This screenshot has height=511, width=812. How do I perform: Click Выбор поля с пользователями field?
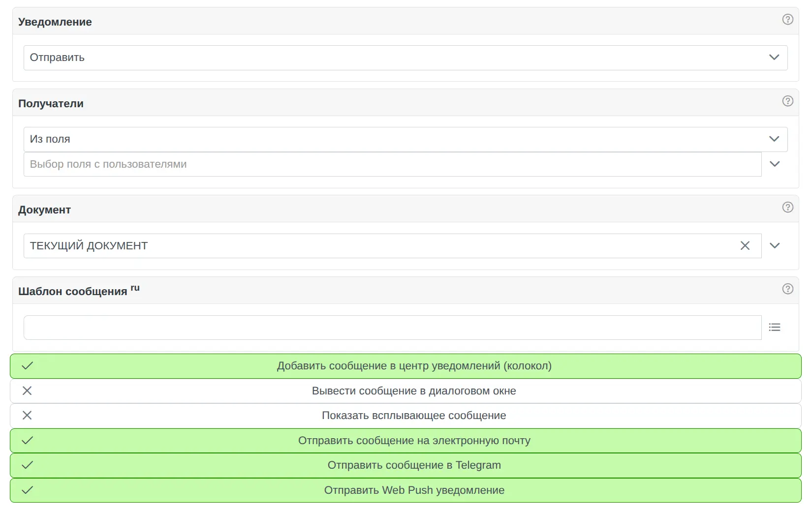pos(392,164)
